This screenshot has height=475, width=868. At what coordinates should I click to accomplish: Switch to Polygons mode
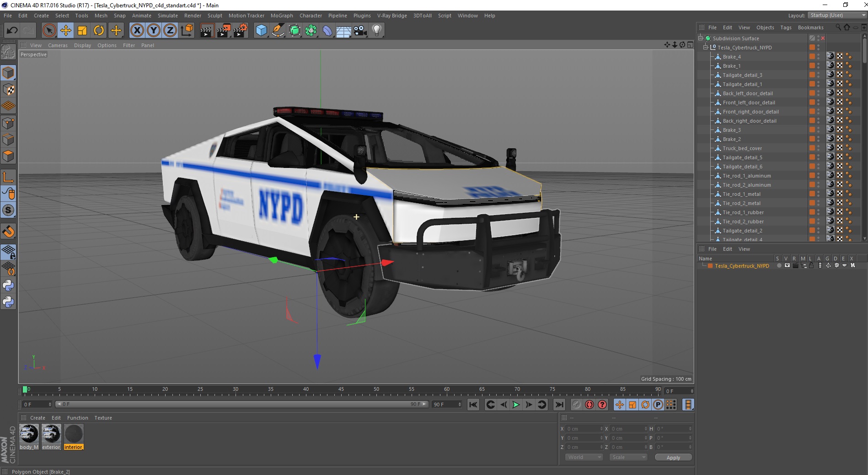point(8,156)
